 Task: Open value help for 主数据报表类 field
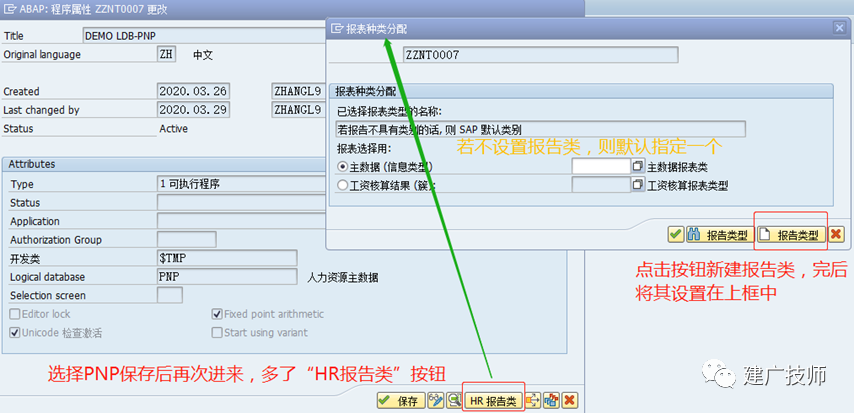coord(638,166)
